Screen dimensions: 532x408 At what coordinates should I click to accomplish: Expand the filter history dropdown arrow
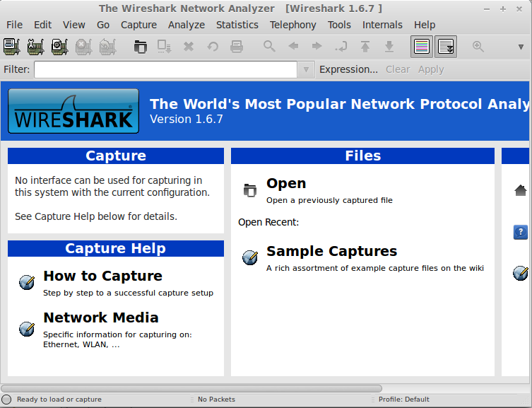pyautogui.click(x=306, y=69)
